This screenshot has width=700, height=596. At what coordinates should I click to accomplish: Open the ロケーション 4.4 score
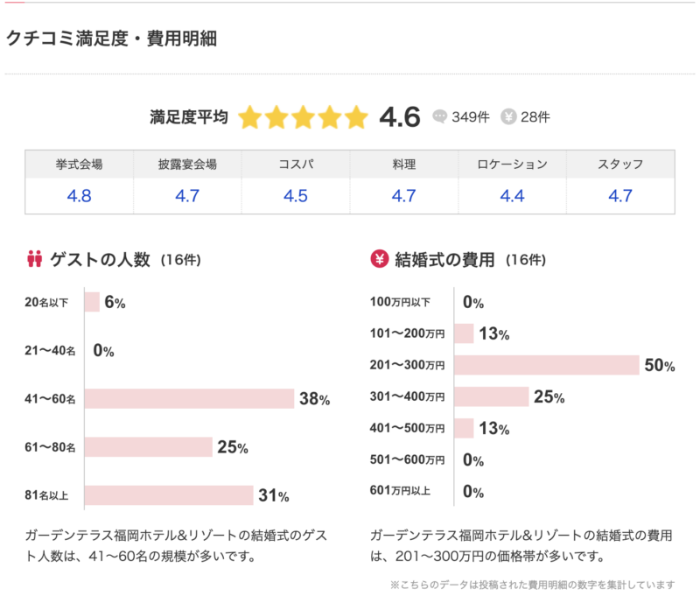coord(512,196)
